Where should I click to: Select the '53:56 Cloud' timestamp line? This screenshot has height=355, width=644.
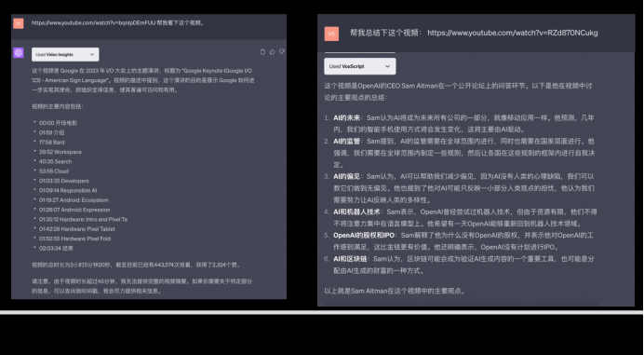[x=54, y=171]
